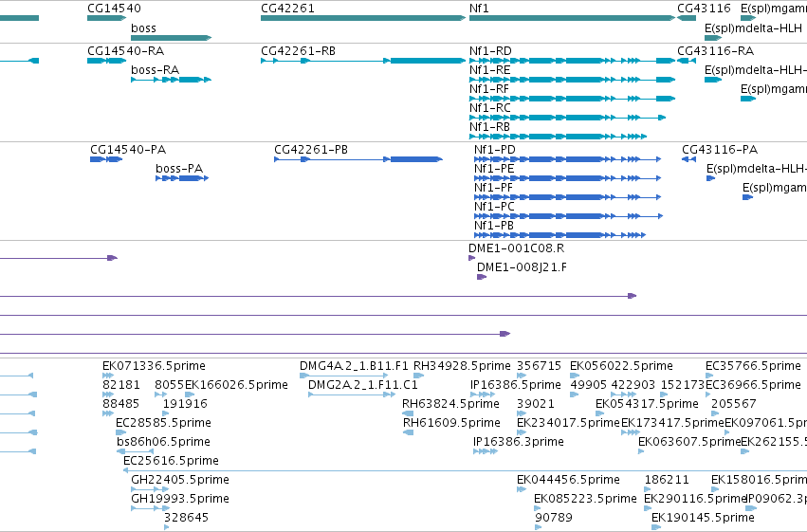
Task: Select transcript boss-RA
Action: coord(171,80)
